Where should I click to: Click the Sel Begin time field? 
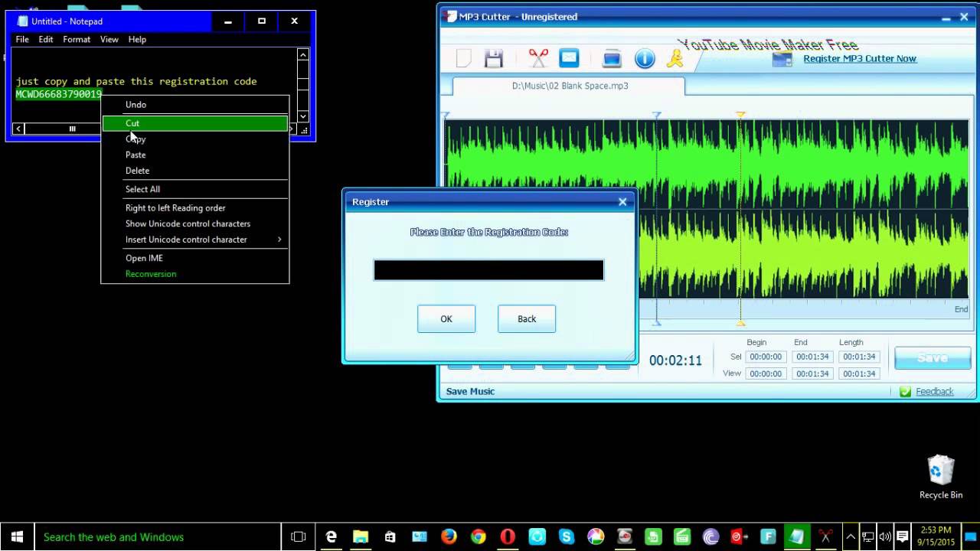tap(766, 357)
